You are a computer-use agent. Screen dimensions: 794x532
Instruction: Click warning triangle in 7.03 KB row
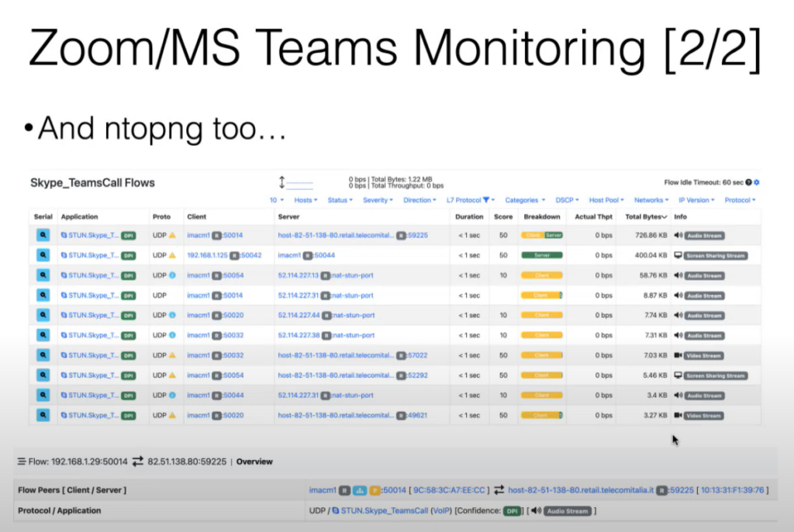point(172,355)
